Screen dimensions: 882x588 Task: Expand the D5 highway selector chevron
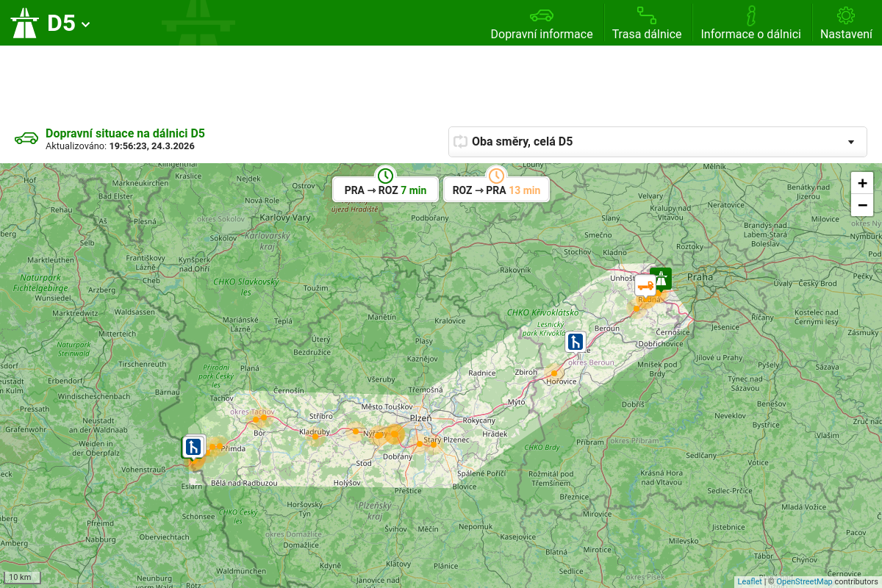(x=86, y=24)
